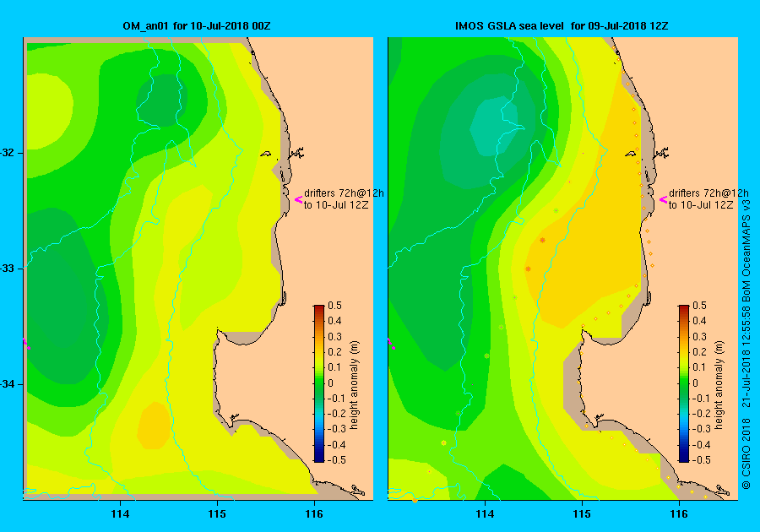Click the teal low anomaly center in the right map
The width and height of the screenshot is (760, 532).
click(494, 125)
